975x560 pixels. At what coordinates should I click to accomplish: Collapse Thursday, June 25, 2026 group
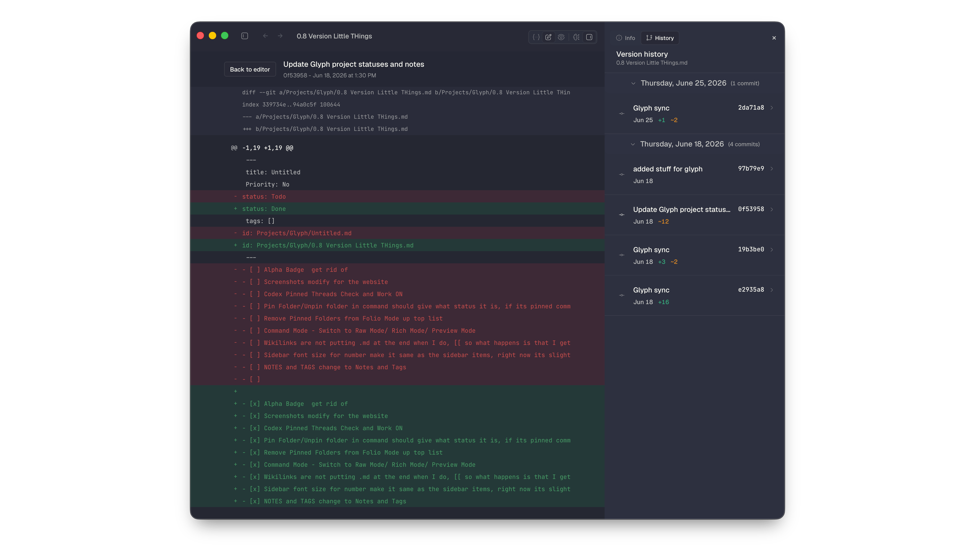(x=633, y=83)
